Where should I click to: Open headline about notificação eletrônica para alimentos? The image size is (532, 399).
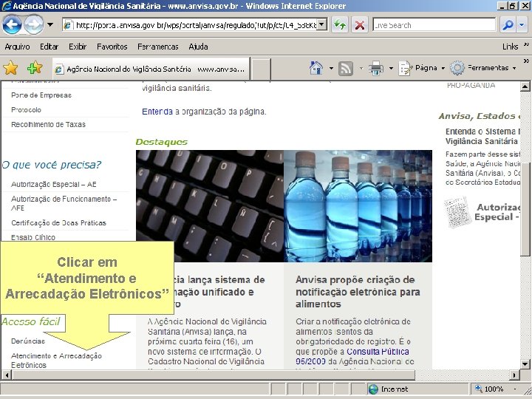[358, 292]
